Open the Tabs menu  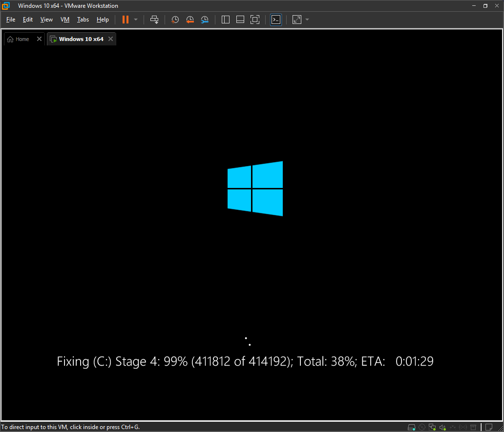tap(83, 20)
